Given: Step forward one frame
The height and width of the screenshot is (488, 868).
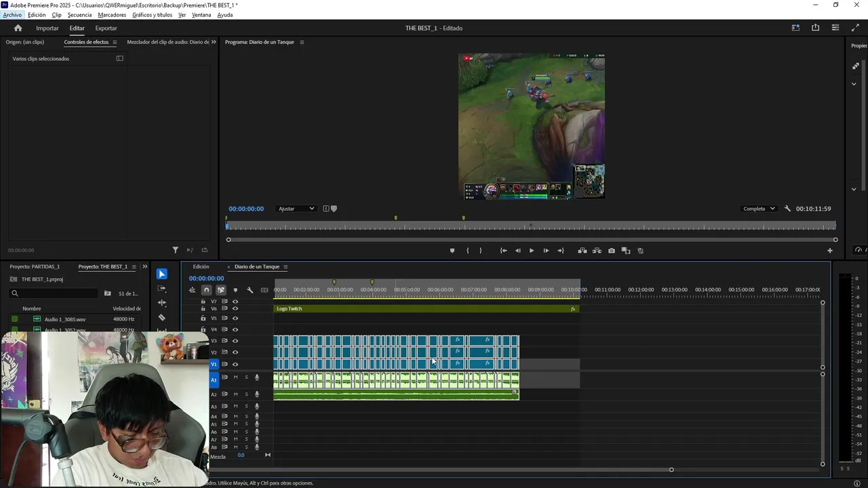Looking at the screenshot, I should pos(546,251).
